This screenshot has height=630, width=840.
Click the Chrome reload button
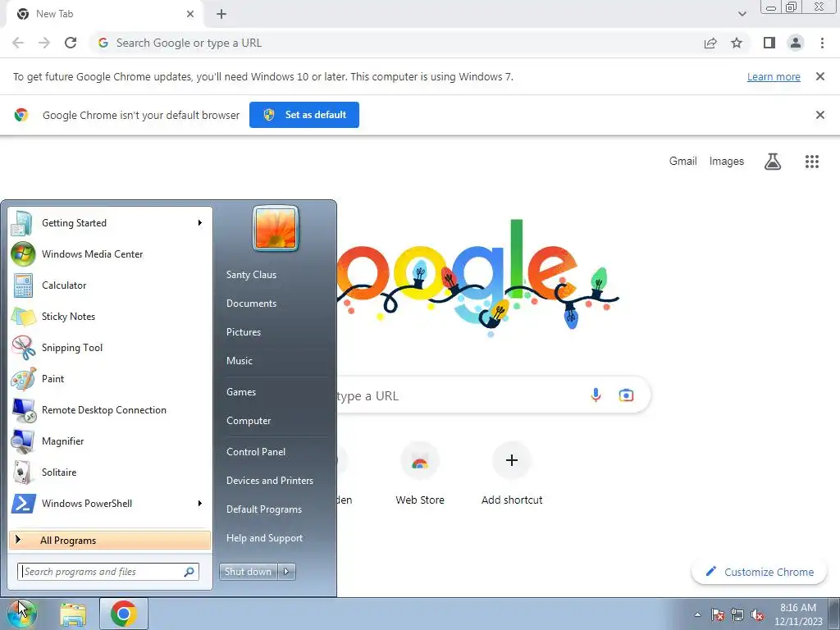(71, 43)
